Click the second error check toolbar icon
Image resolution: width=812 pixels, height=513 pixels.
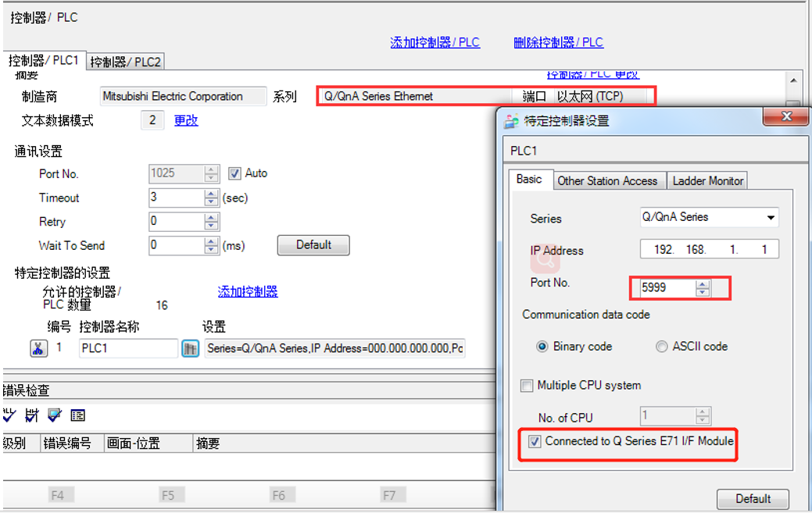pos(32,415)
